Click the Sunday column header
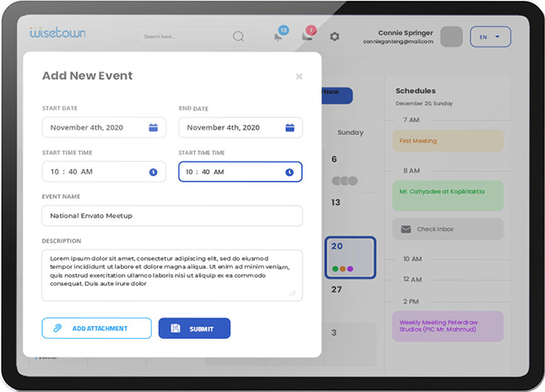Viewport: 545px width, 392px height. click(350, 132)
